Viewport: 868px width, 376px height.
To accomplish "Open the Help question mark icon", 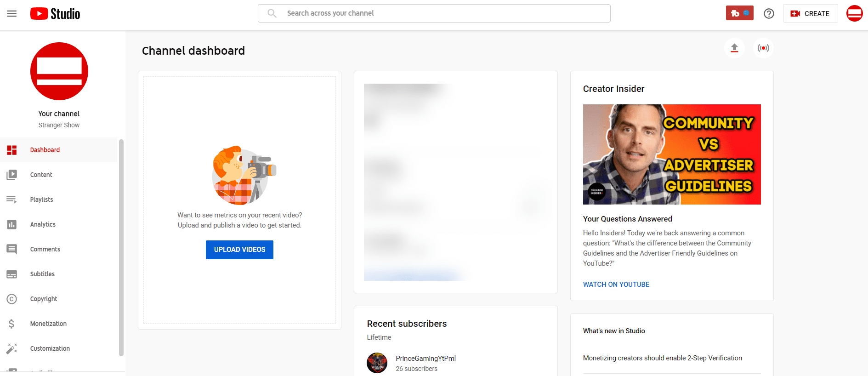I will point(769,14).
